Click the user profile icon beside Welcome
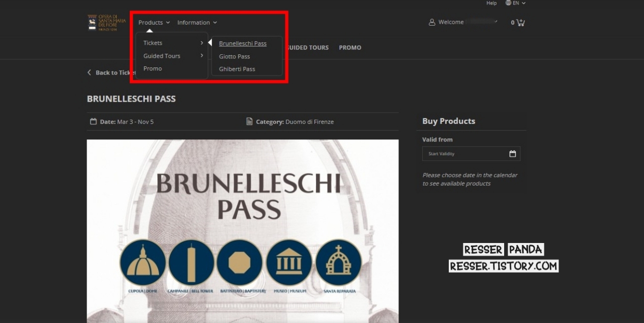Screen dimensions: 644x323 pos(432,22)
